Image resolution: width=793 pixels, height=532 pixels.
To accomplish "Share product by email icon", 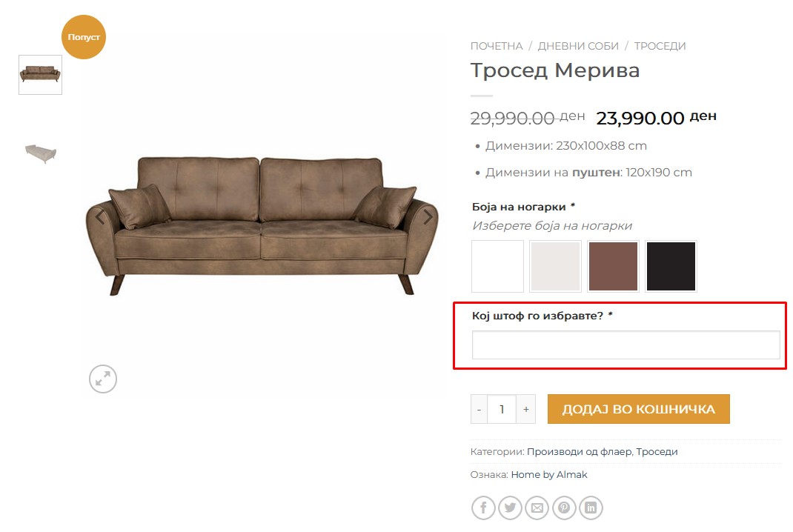I will 537,508.
